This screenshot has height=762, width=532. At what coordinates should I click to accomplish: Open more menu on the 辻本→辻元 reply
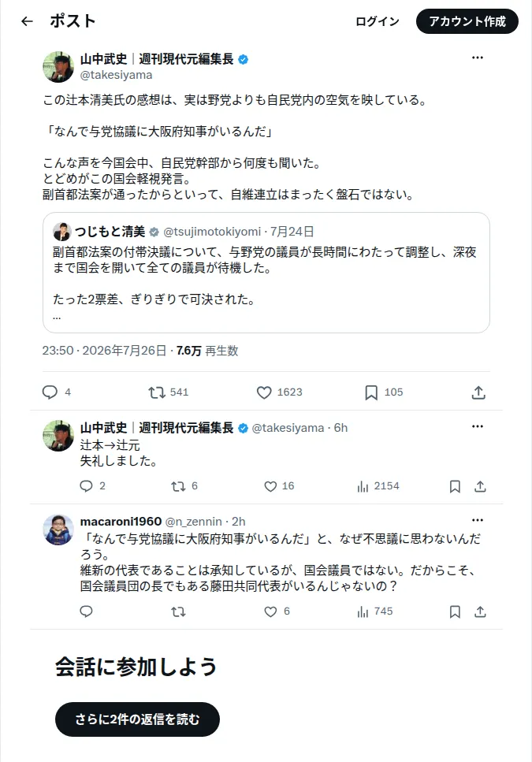tap(477, 426)
